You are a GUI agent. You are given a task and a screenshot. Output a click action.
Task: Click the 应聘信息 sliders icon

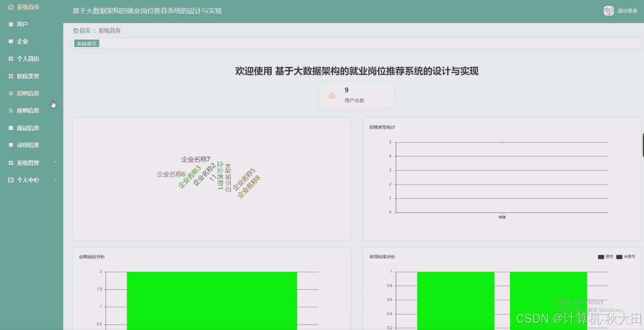coord(11,111)
